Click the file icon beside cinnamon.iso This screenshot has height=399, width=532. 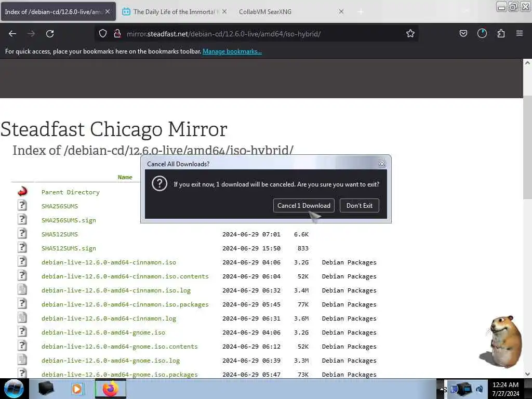[22, 261]
